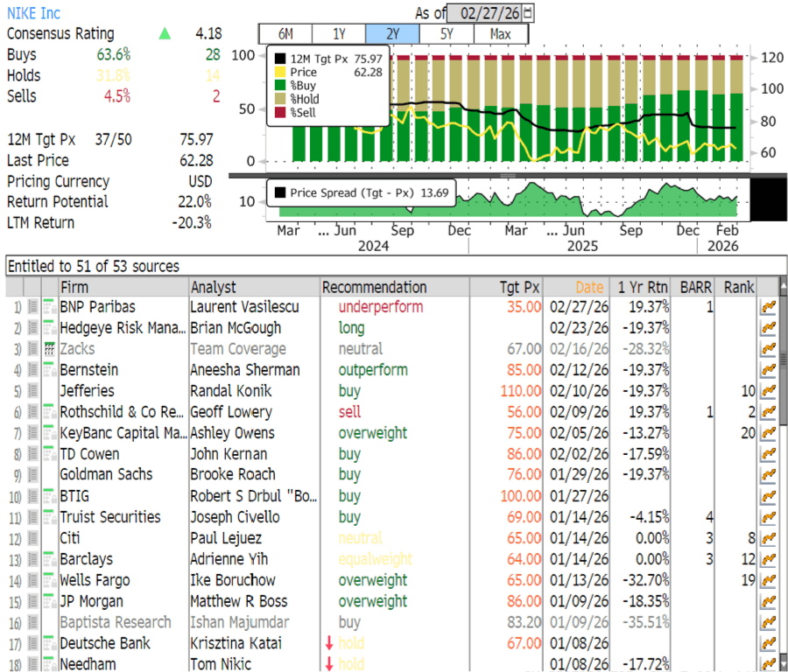The height and width of the screenshot is (672, 788).
Task: Toggle the %Hold series in the chart legend
Action: [x=280, y=100]
